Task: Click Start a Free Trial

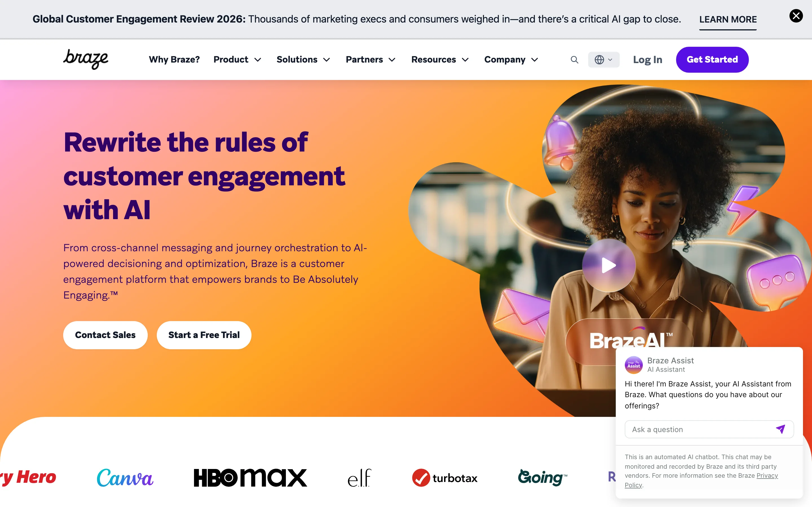Action: tap(204, 335)
